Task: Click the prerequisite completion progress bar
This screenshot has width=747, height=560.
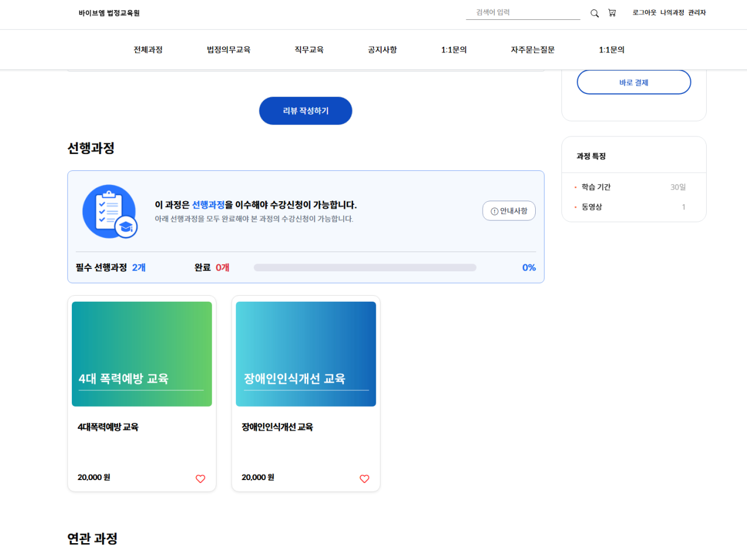Action: (x=365, y=268)
